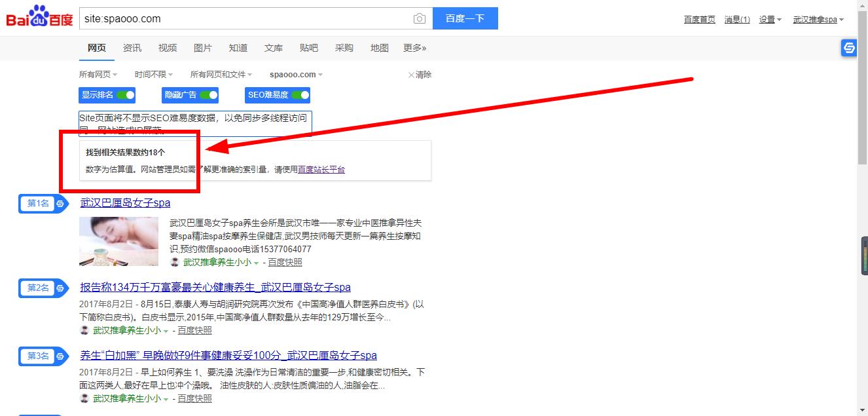Expand source arrow under second result
The width and height of the screenshot is (868, 416).
click(x=166, y=331)
